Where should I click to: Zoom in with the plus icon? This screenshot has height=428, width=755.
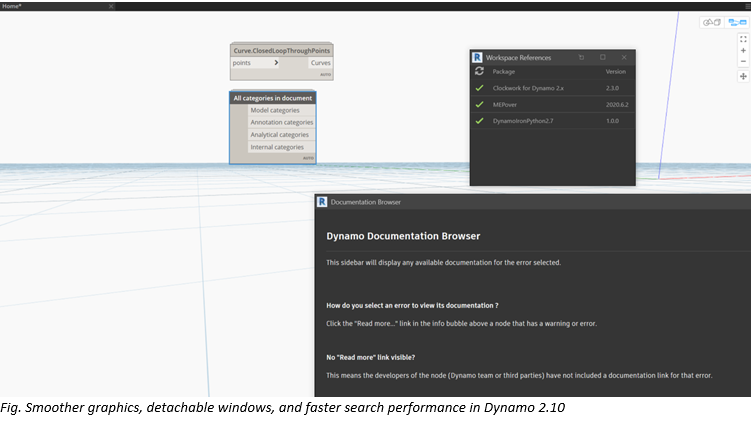[743, 51]
